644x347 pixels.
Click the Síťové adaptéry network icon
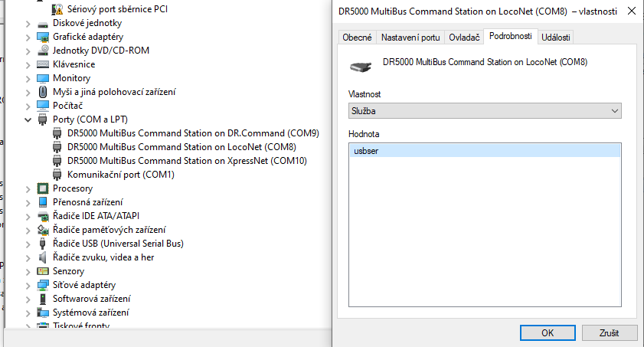[44, 285]
